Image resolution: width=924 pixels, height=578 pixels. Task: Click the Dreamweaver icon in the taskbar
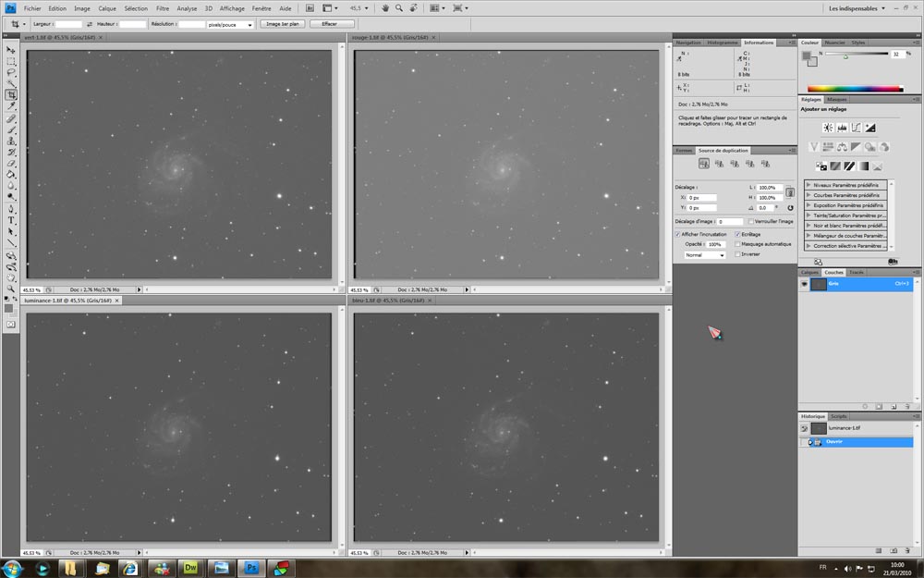(192, 567)
